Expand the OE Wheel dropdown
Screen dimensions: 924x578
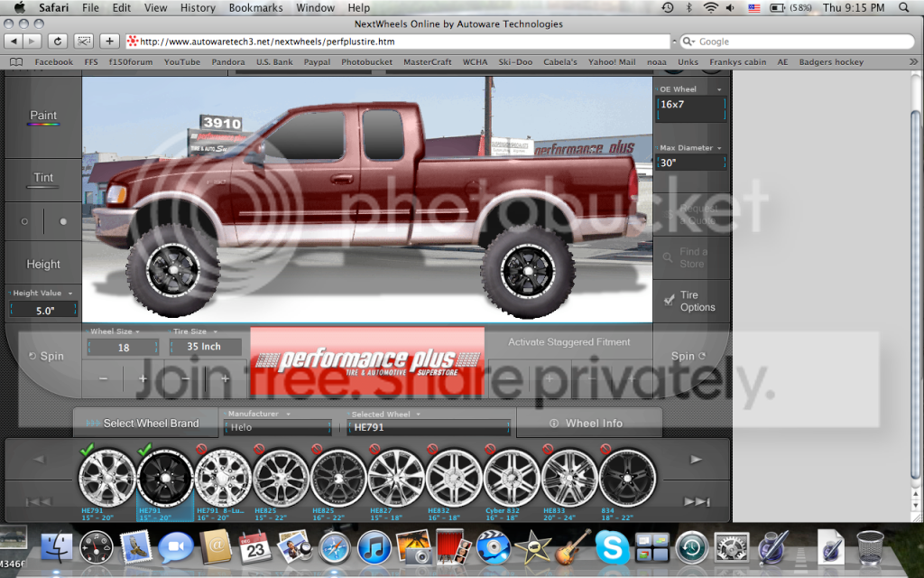tap(719, 89)
